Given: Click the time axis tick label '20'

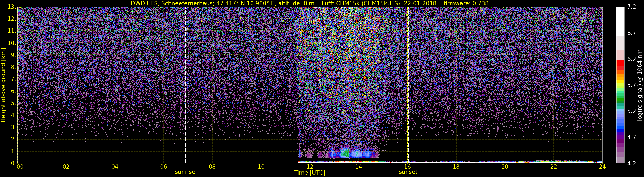Looking at the screenshot, I should [505, 167].
